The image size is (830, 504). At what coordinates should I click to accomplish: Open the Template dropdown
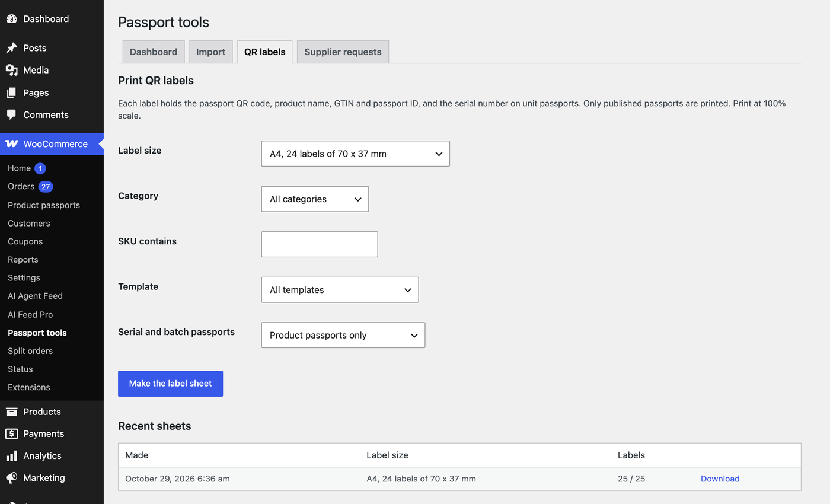tap(340, 290)
